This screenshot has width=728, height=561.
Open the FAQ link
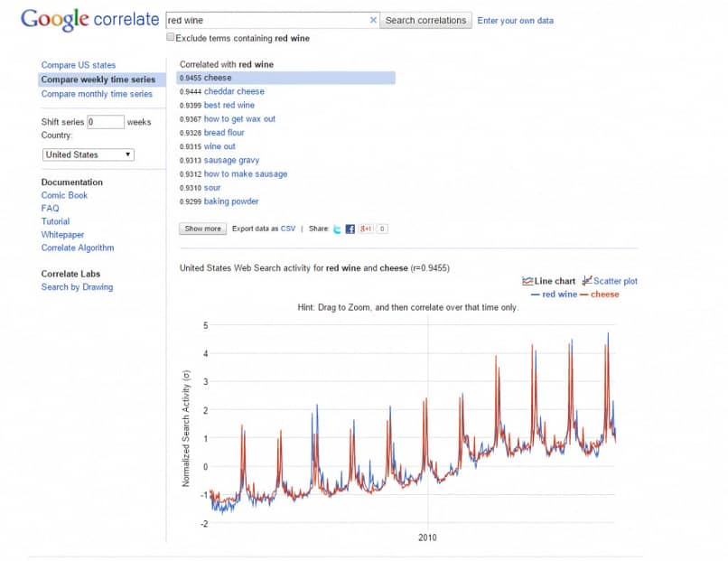[x=50, y=208]
